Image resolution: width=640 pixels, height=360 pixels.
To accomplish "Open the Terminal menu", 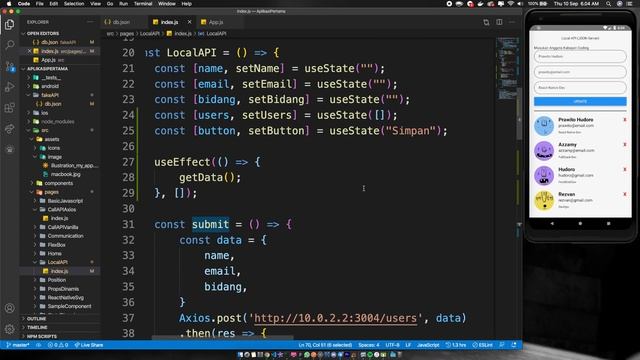I will [143, 4].
